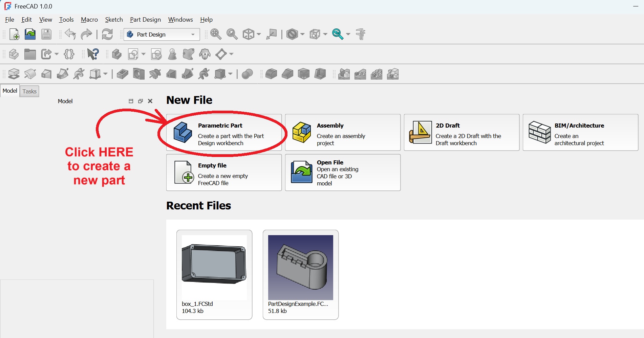Open the standard views dropdown
This screenshot has width=644, height=338.
coord(259,34)
